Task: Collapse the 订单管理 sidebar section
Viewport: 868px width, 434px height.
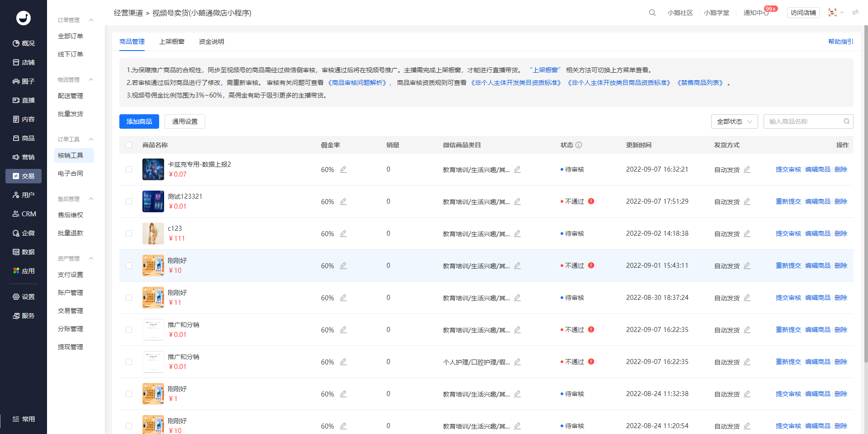Action: (x=91, y=20)
